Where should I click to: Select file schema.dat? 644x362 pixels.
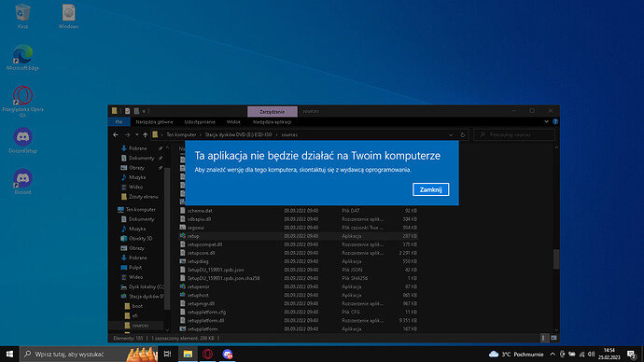tap(200, 211)
